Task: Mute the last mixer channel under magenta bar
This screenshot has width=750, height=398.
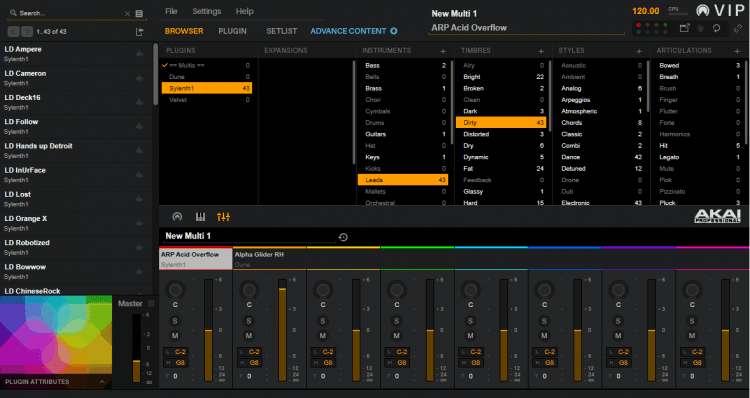Action: 692,336
